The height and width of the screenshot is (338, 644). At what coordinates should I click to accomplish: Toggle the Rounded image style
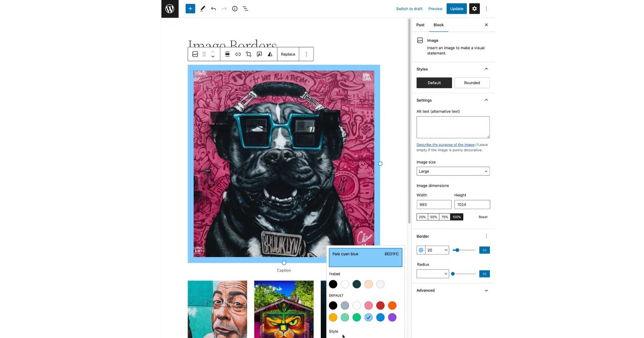click(472, 83)
